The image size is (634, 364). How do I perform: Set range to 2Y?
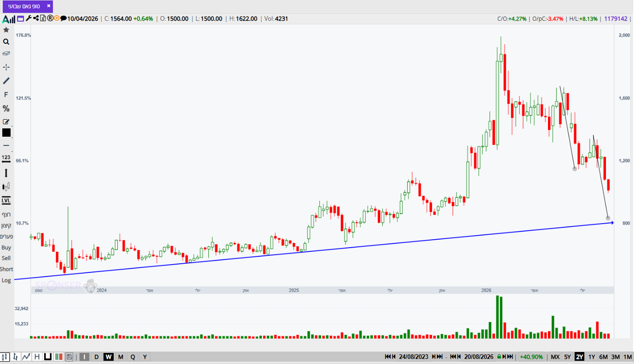580,357
